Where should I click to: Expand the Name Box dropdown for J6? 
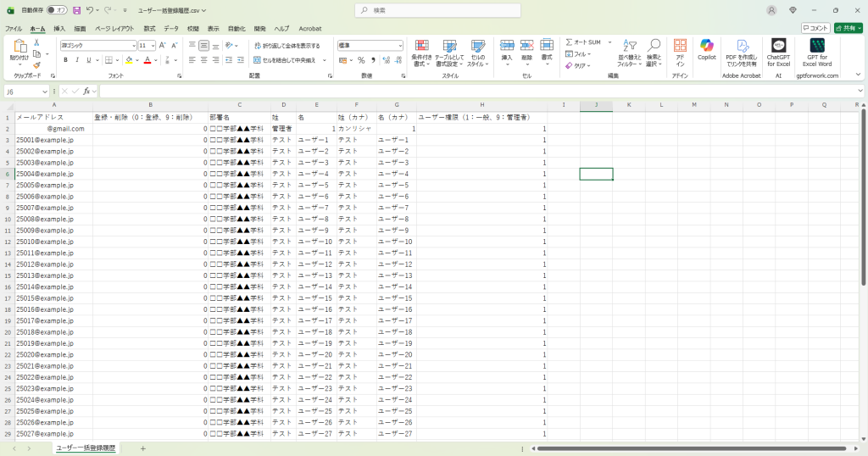click(x=47, y=91)
